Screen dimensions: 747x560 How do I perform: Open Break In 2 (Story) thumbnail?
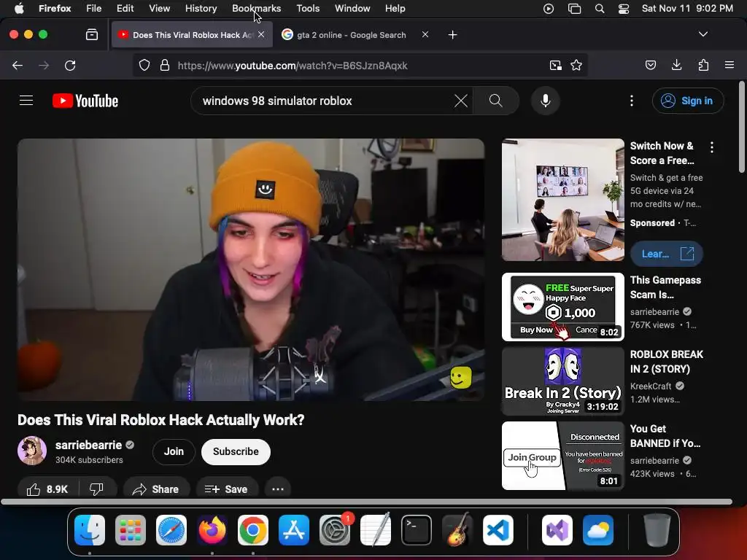[x=562, y=381]
